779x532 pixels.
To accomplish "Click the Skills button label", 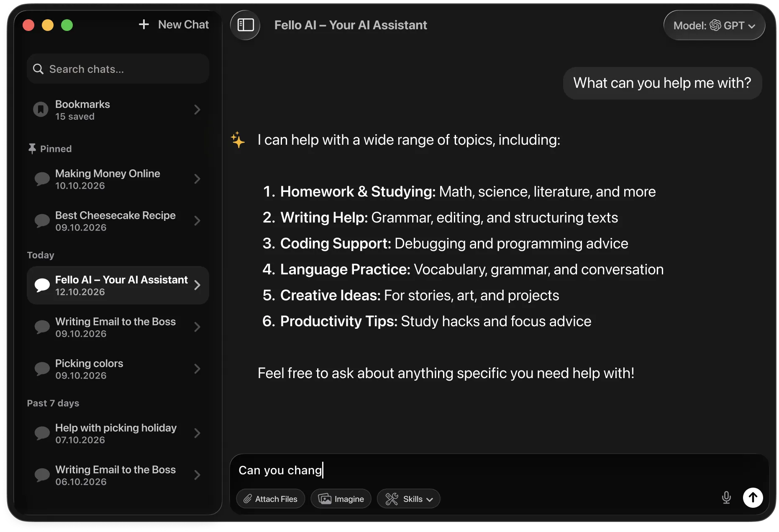I will 413,499.
